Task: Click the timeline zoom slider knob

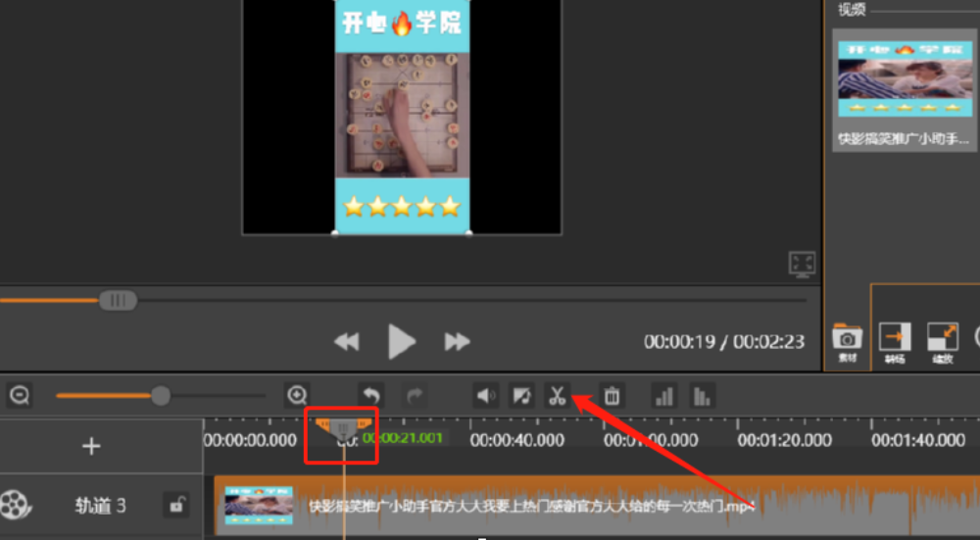Action: [x=161, y=396]
